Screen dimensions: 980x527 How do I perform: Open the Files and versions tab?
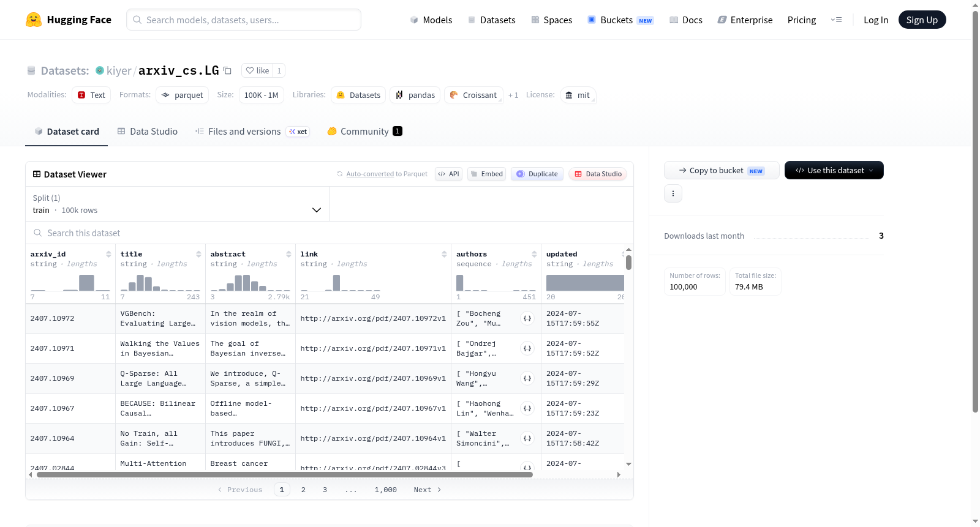tap(252, 131)
